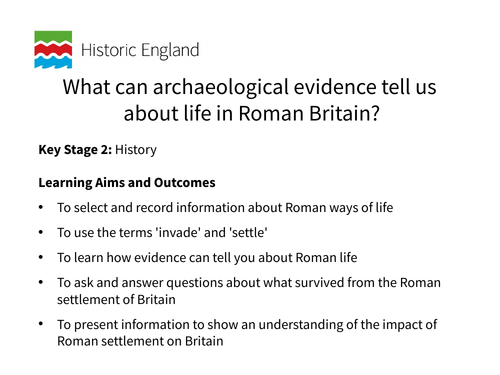Click the bullet about terms 'invade' and 'settle'
The width and height of the screenshot is (500, 375).
(x=162, y=232)
